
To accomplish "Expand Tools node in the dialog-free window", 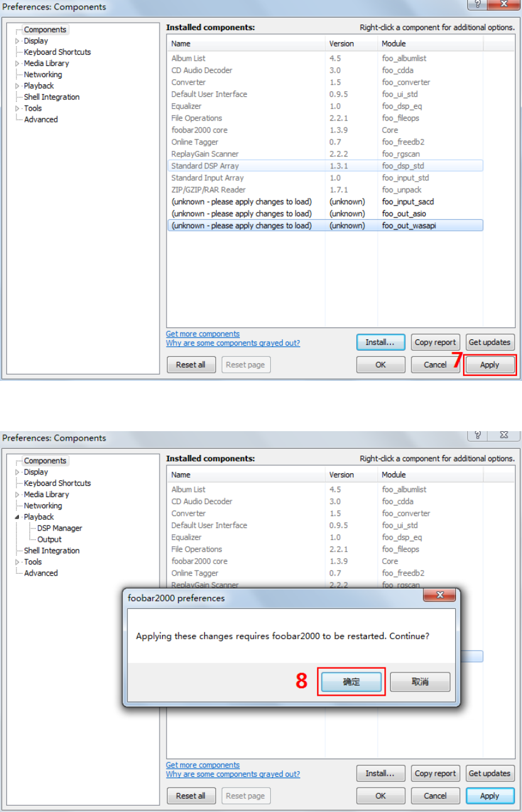I will tap(18, 109).
